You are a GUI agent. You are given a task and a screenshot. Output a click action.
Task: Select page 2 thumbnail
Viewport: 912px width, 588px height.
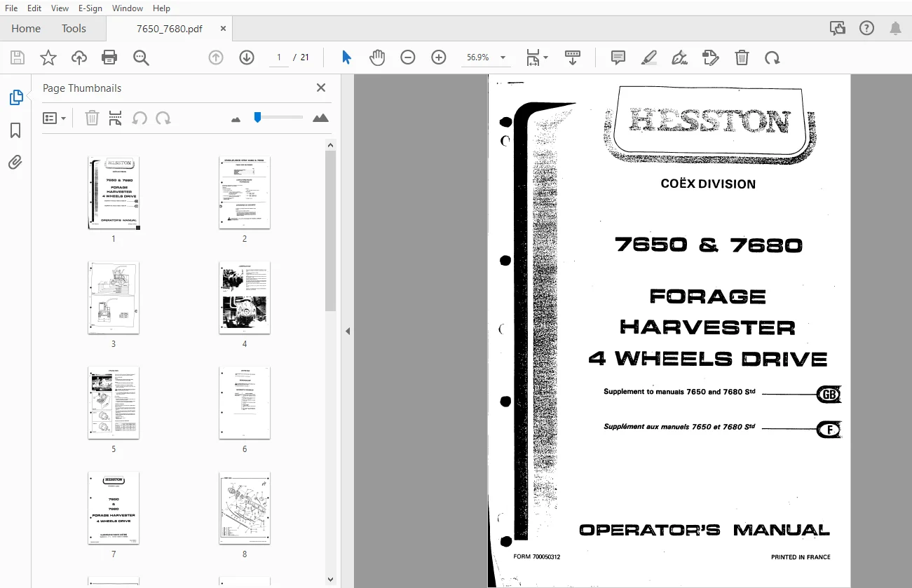click(245, 193)
